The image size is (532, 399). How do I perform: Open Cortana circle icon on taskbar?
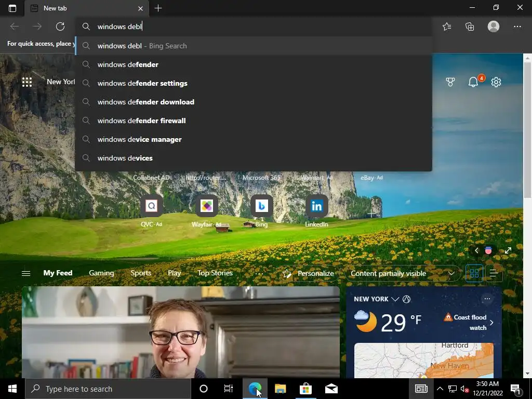[x=204, y=389]
